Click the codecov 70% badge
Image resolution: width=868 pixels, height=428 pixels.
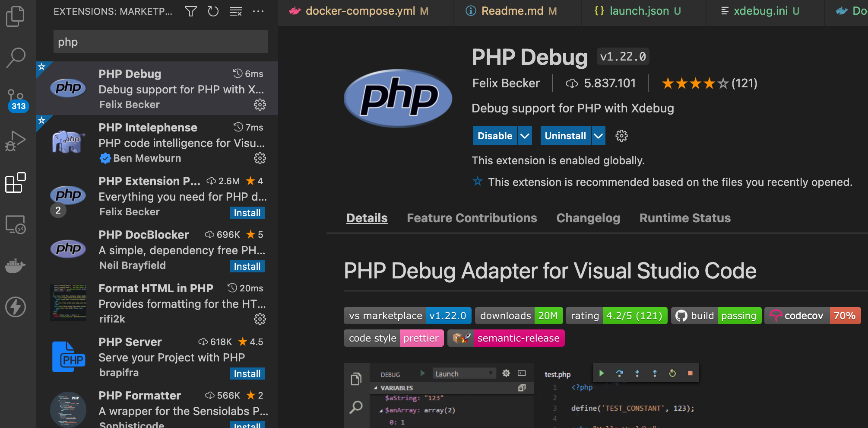point(813,316)
